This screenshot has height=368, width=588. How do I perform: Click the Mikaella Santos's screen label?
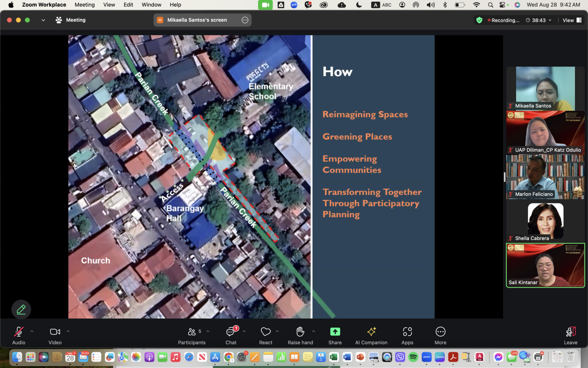(197, 20)
